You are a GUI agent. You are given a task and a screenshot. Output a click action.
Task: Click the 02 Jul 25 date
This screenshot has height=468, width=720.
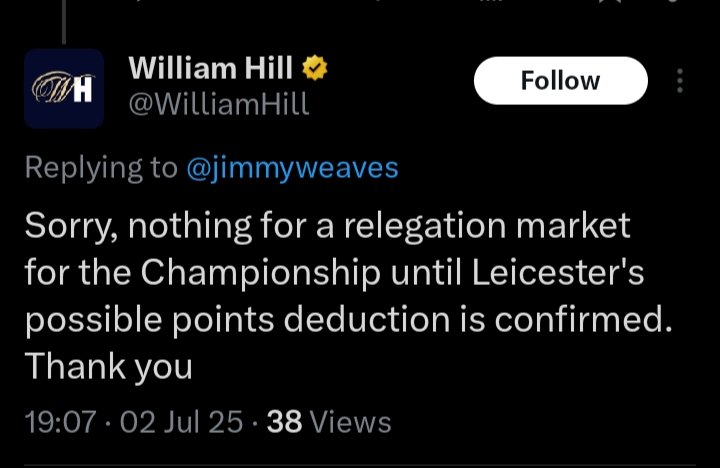[181, 422]
